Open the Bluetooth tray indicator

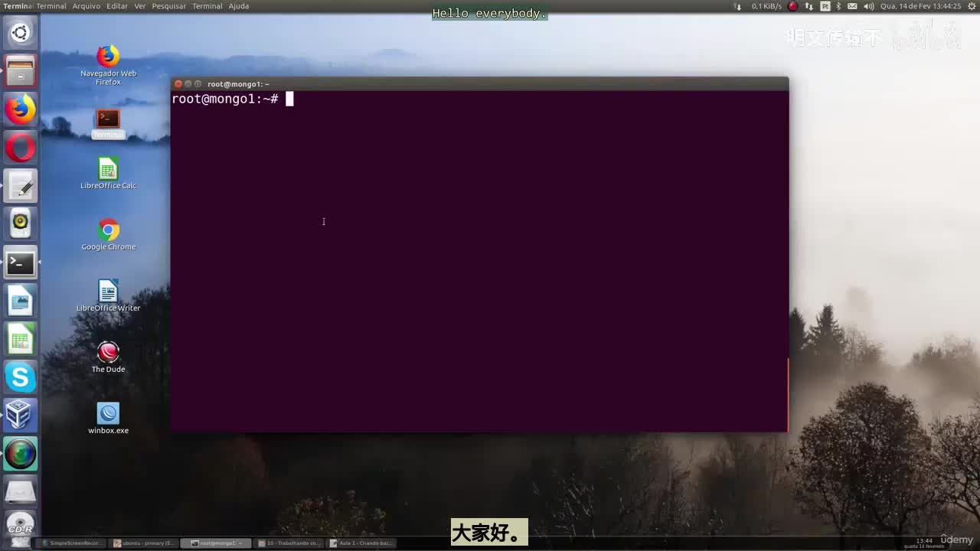(x=838, y=6)
